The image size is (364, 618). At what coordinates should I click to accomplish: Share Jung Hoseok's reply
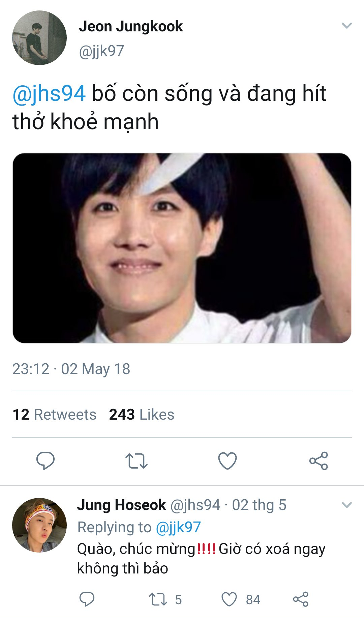[x=301, y=599]
